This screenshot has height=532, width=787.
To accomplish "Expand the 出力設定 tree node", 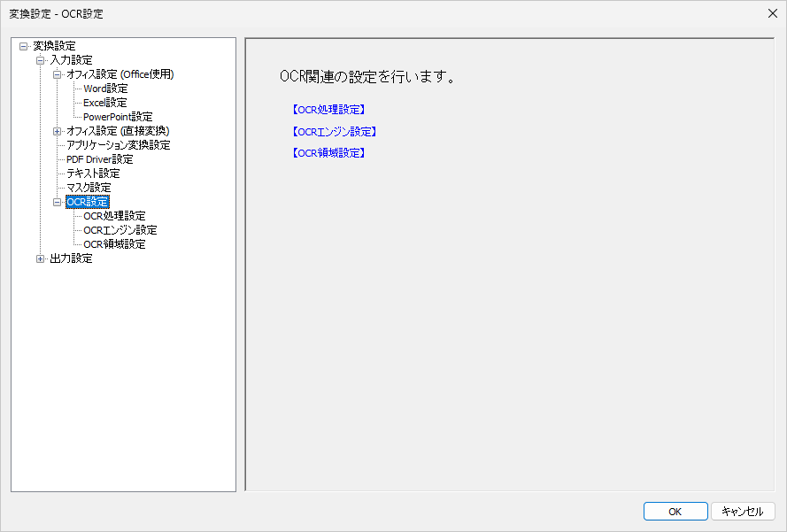I will 40,258.
